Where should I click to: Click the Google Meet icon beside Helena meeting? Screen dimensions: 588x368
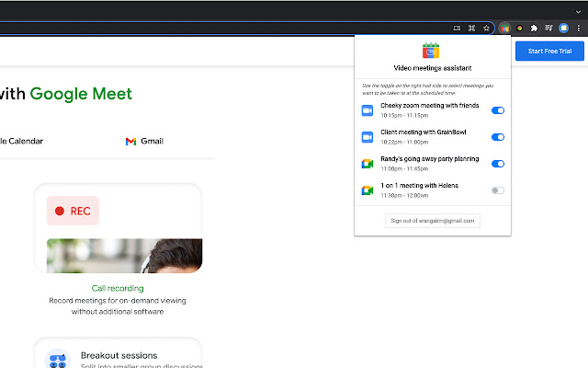click(367, 190)
